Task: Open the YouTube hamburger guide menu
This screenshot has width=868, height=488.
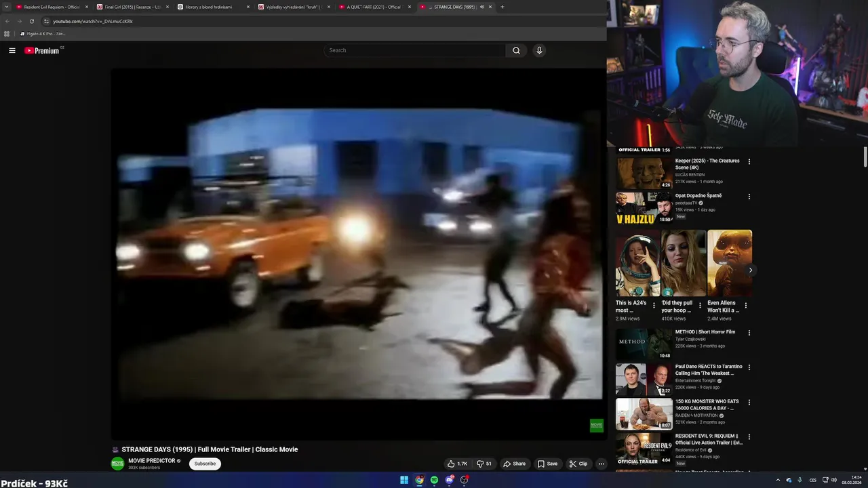Action: [12, 50]
